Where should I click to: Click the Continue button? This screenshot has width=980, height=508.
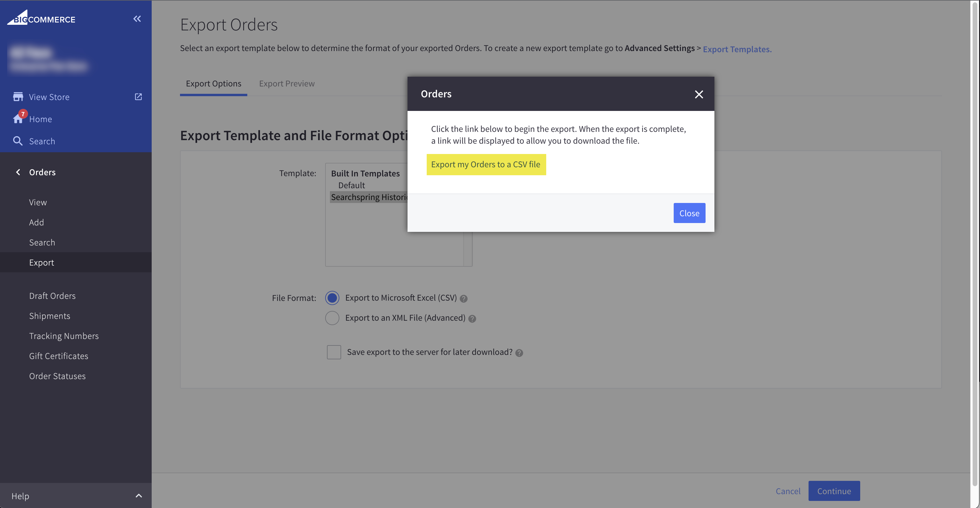coord(834,491)
